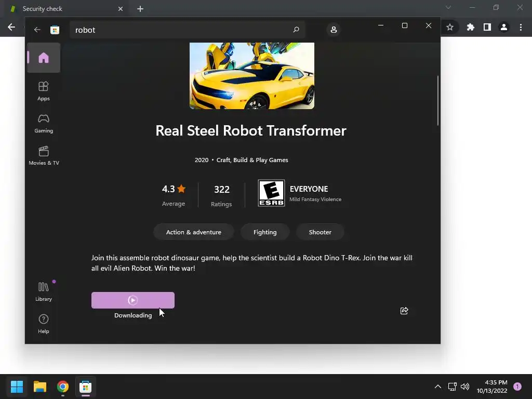This screenshot has height=399, width=532.
Task: Open the Windows Start menu
Action: 17,387
